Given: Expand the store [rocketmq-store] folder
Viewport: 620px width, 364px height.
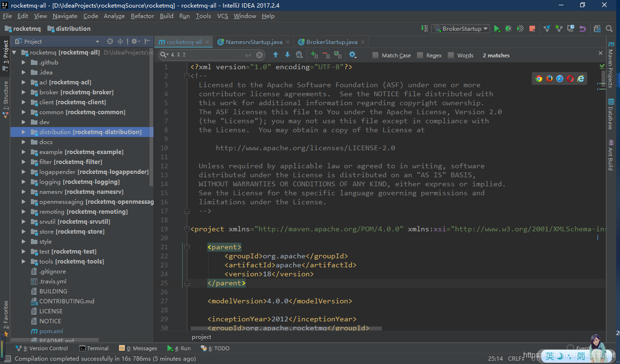Looking at the screenshot, I should tap(24, 232).
